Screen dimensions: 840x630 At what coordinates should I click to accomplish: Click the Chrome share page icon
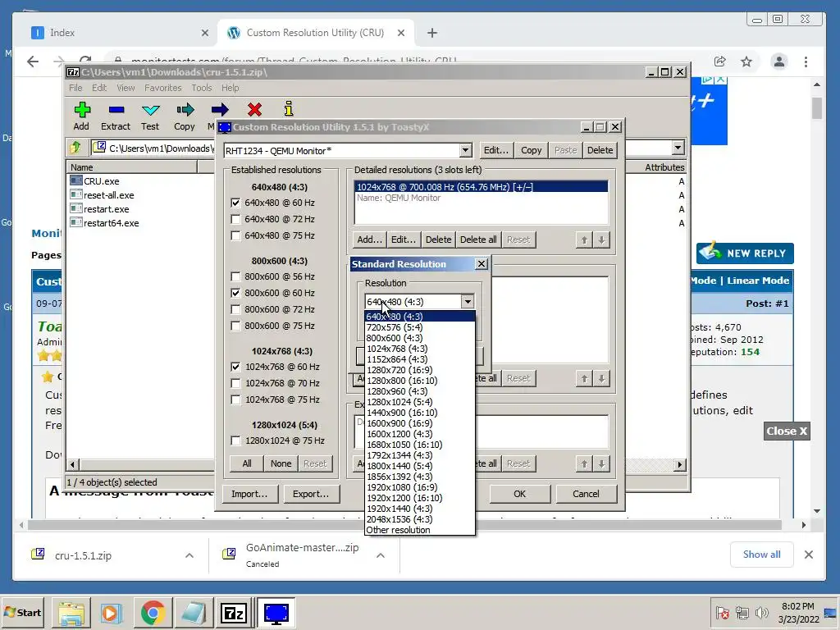pyautogui.click(x=720, y=62)
